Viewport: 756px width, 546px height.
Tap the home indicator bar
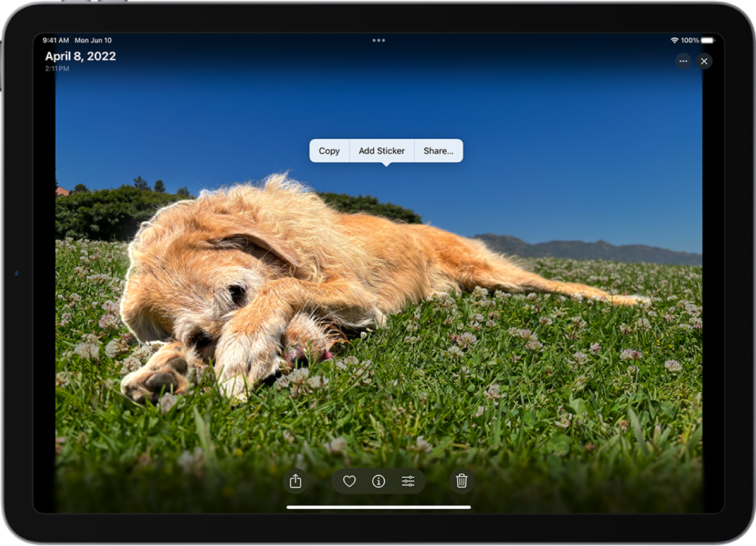pos(379,507)
